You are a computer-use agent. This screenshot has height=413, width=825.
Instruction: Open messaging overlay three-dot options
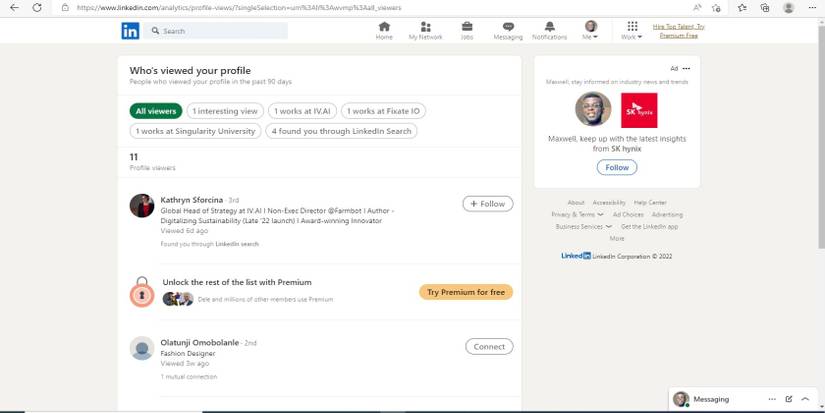[772, 399]
